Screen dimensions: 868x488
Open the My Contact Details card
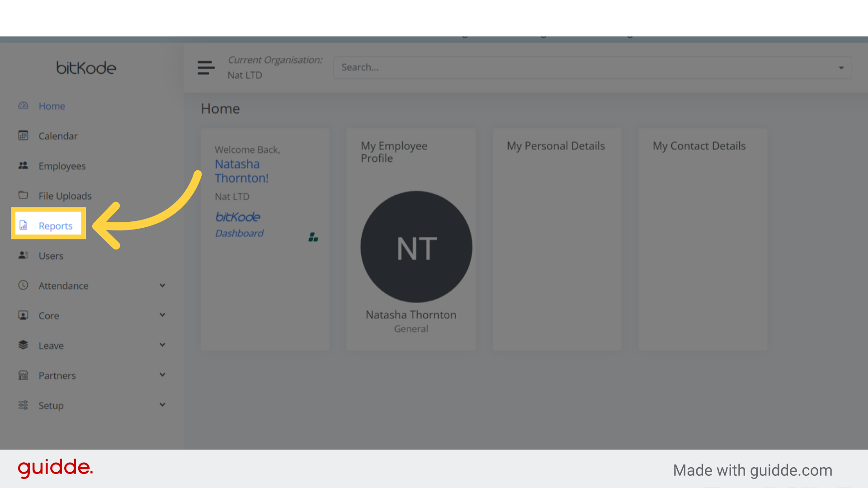(703, 239)
